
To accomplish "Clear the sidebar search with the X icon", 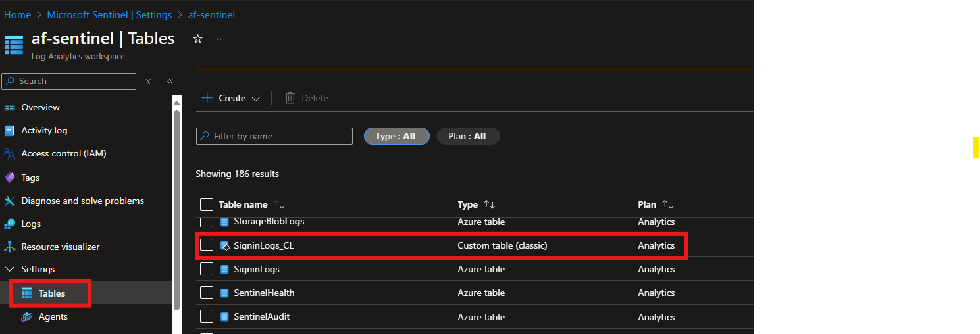I will coord(148,81).
